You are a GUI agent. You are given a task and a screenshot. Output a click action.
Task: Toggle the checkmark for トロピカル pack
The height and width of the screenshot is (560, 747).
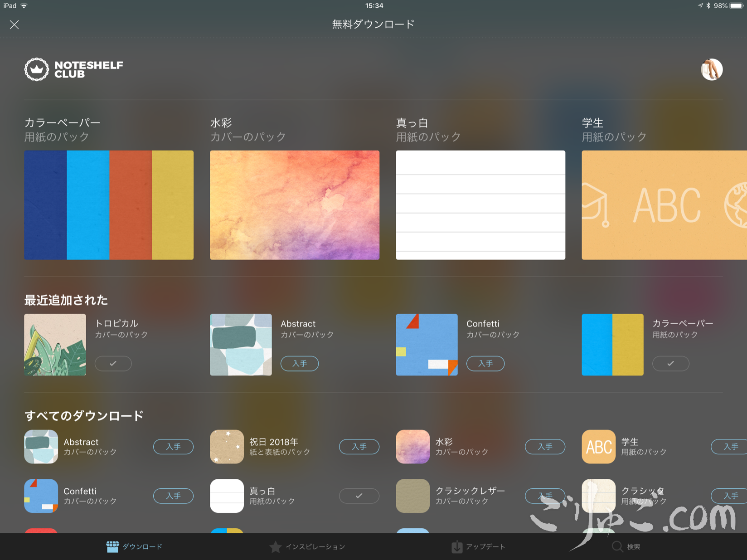(x=113, y=364)
